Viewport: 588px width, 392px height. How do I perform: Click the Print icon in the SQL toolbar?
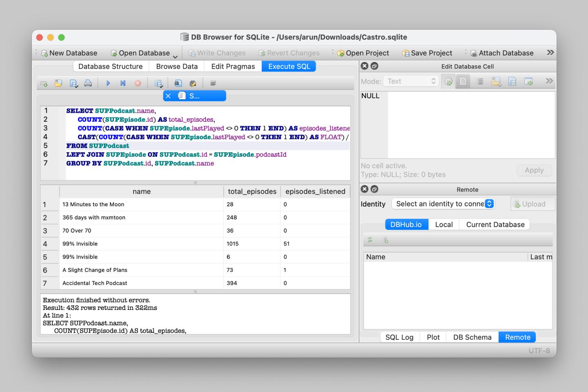pyautogui.click(x=88, y=83)
